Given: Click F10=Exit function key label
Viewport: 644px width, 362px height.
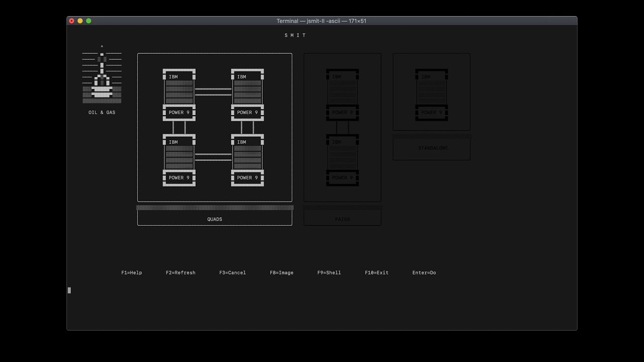Looking at the screenshot, I should point(377,273).
